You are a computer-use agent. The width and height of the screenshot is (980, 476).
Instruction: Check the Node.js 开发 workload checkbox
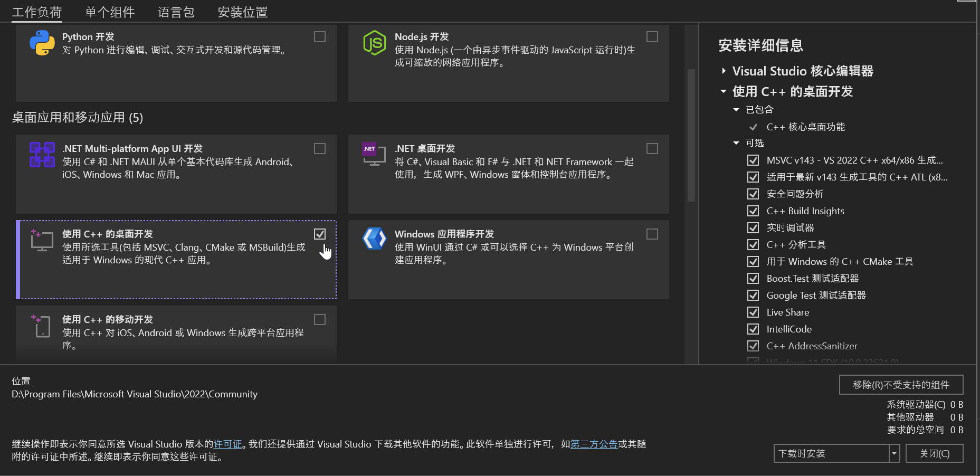click(x=652, y=36)
